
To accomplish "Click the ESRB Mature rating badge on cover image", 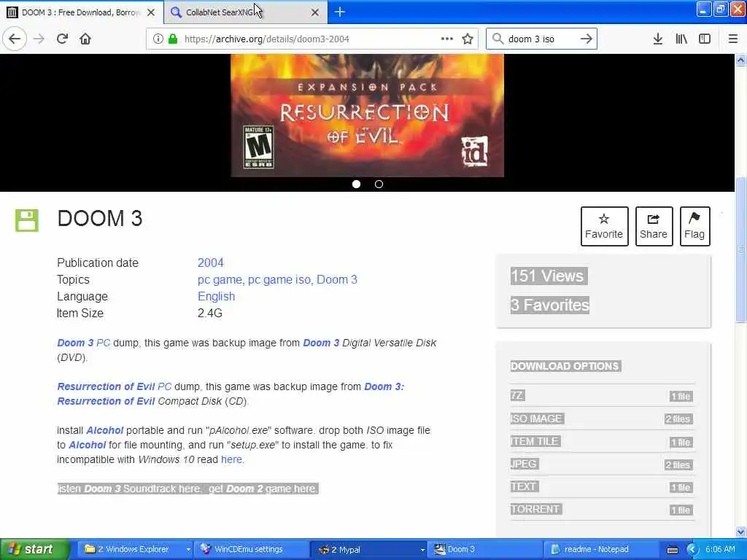I will (258, 147).
